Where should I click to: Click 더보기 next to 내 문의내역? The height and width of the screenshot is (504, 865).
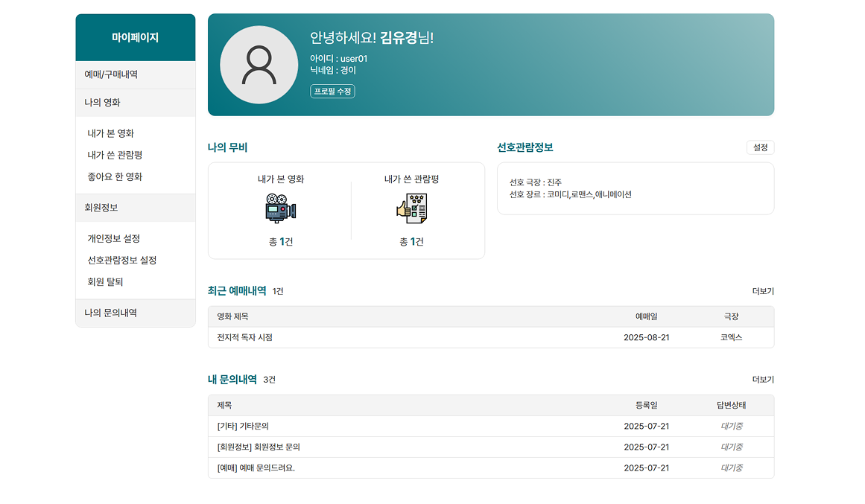pyautogui.click(x=763, y=380)
